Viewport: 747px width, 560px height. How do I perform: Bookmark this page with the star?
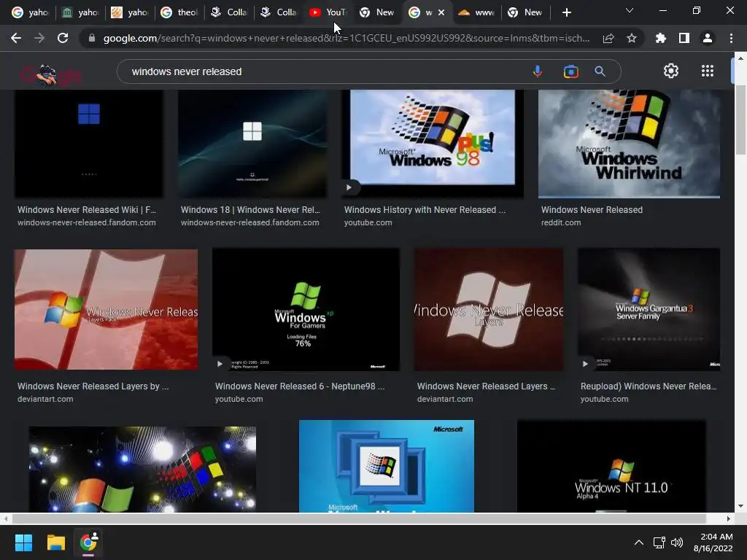click(x=632, y=38)
